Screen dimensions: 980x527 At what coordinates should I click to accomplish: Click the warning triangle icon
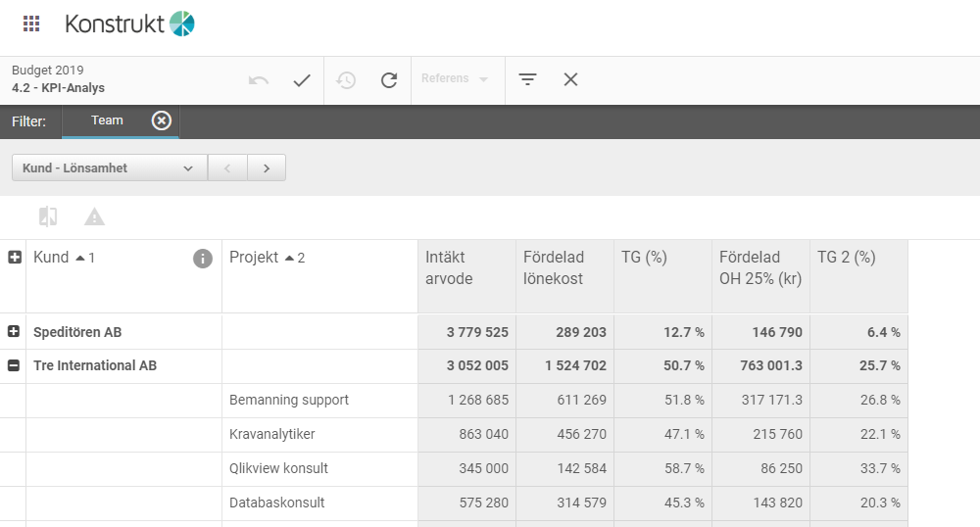click(94, 216)
